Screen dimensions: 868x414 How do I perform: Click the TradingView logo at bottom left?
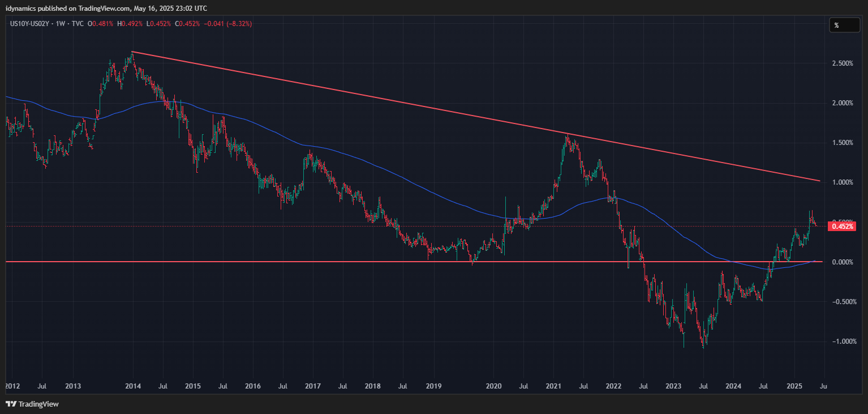click(32, 404)
